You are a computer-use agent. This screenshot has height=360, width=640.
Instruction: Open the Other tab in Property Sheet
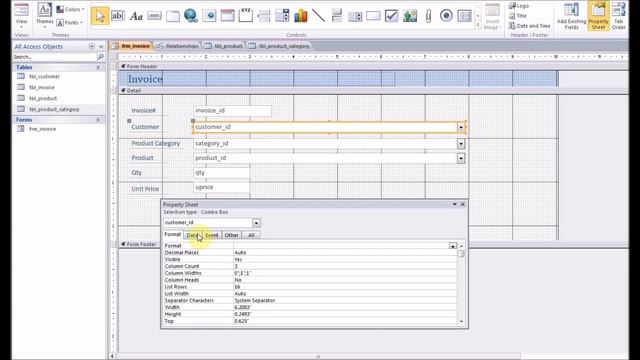pos(231,235)
